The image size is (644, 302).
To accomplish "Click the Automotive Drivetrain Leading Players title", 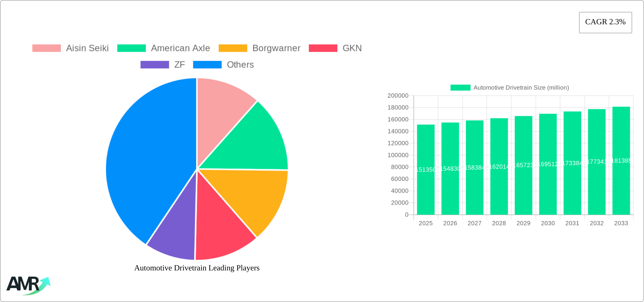I will click(x=197, y=268).
